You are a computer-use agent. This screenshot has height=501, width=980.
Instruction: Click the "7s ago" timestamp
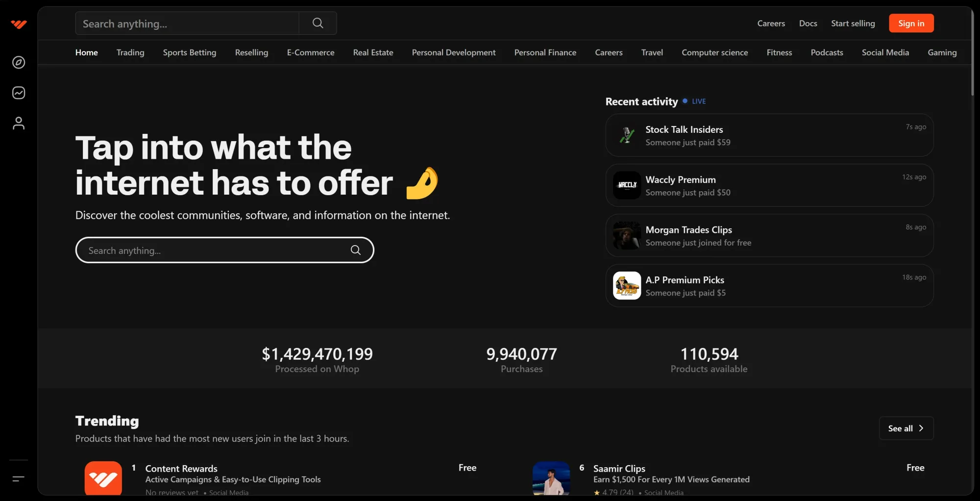click(x=916, y=126)
